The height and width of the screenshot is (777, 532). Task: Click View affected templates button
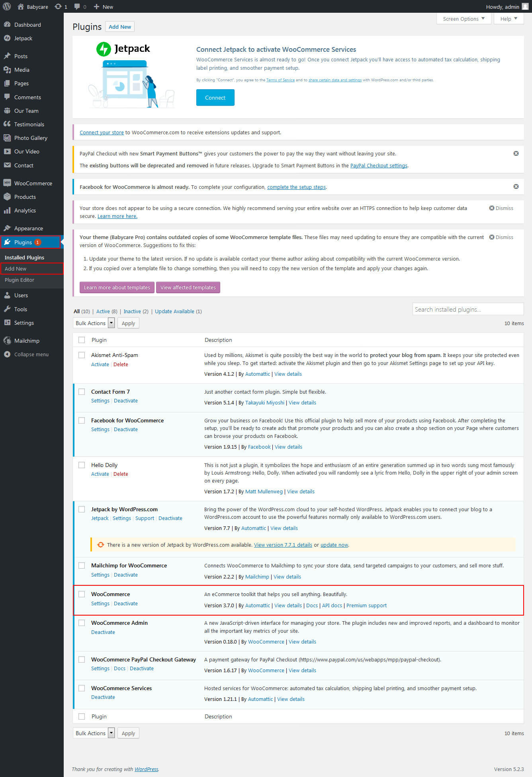pos(188,287)
